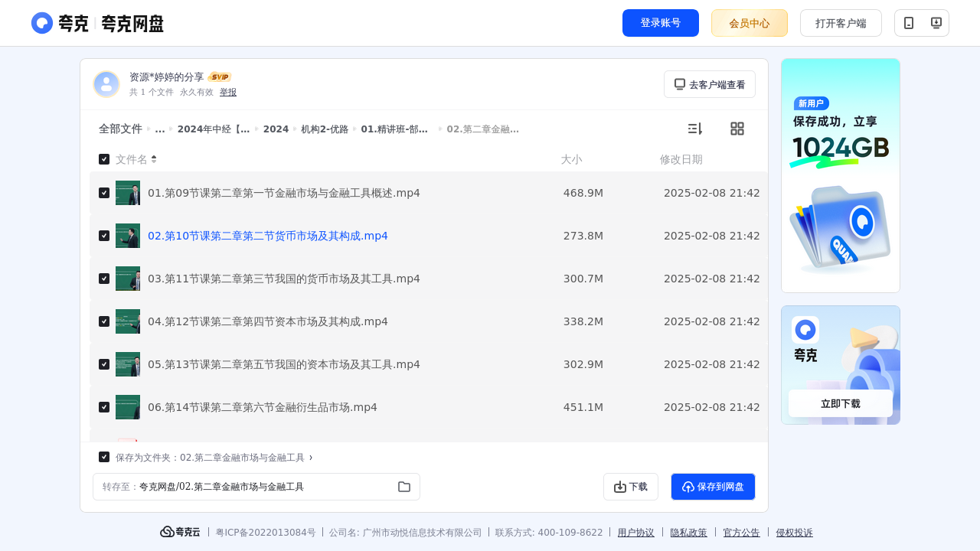Click the 468.9M size value
The height and width of the screenshot is (551, 980).
pyautogui.click(x=583, y=193)
